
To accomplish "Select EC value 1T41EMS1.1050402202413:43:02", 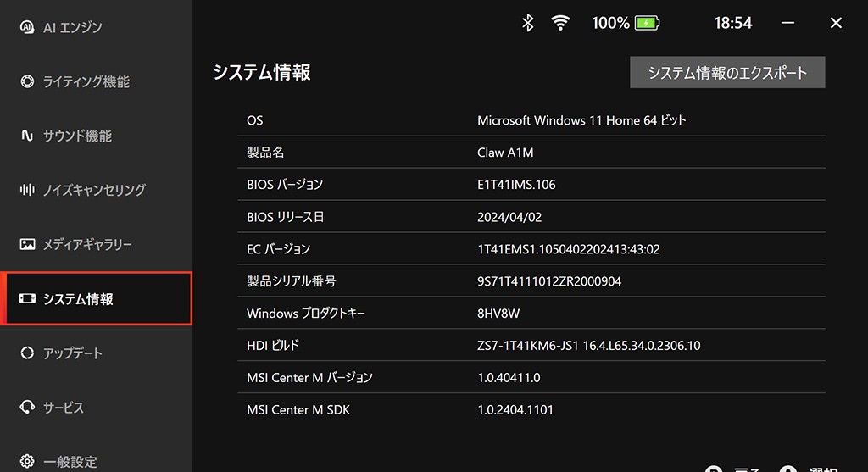I will [569, 249].
